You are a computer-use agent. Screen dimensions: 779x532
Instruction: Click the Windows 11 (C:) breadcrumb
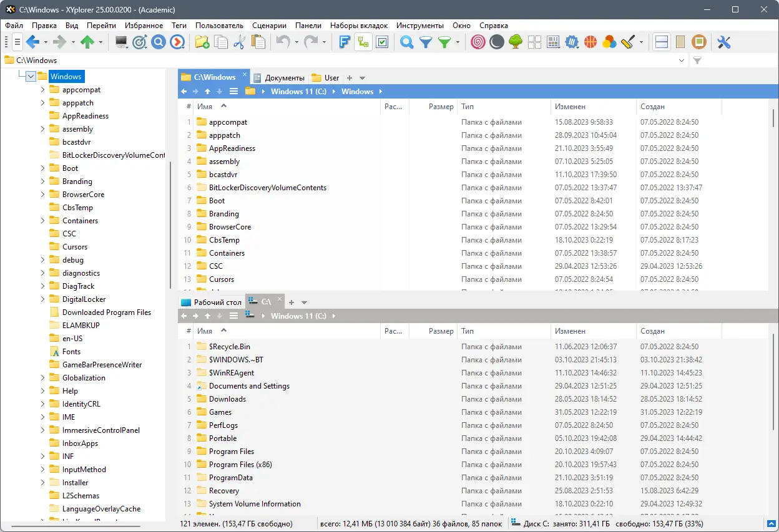coord(298,91)
